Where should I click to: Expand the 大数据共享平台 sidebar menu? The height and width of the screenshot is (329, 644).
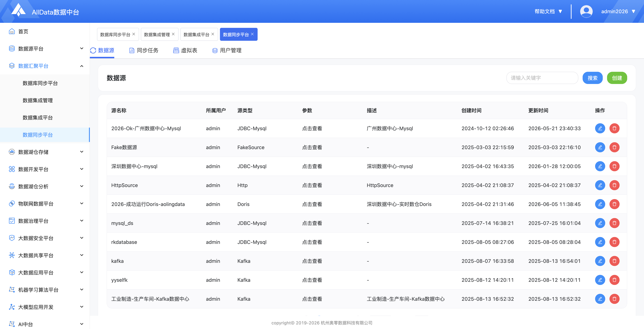[x=45, y=255]
